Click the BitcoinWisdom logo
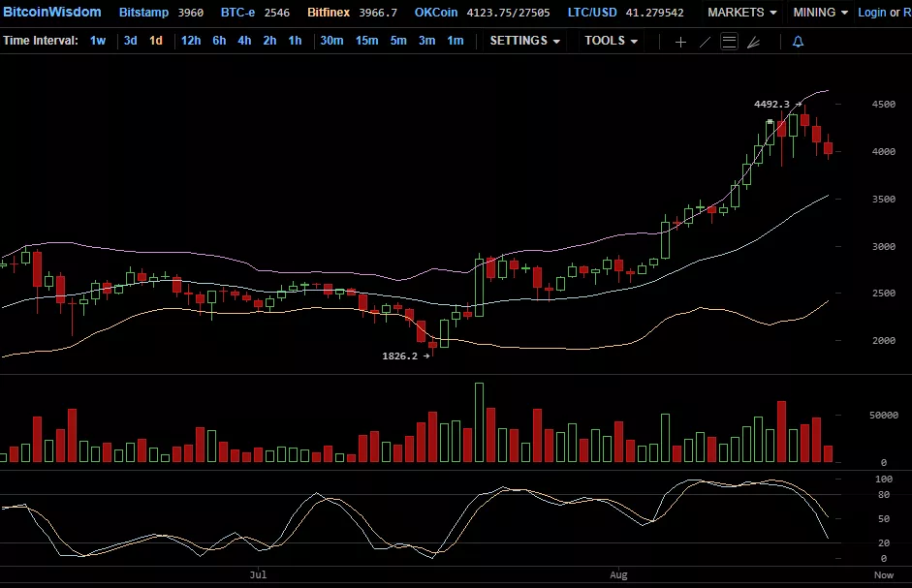912x588 pixels. 51,13
